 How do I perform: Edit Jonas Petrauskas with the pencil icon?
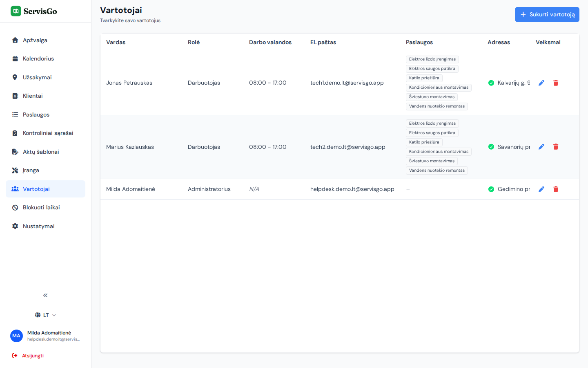(541, 83)
